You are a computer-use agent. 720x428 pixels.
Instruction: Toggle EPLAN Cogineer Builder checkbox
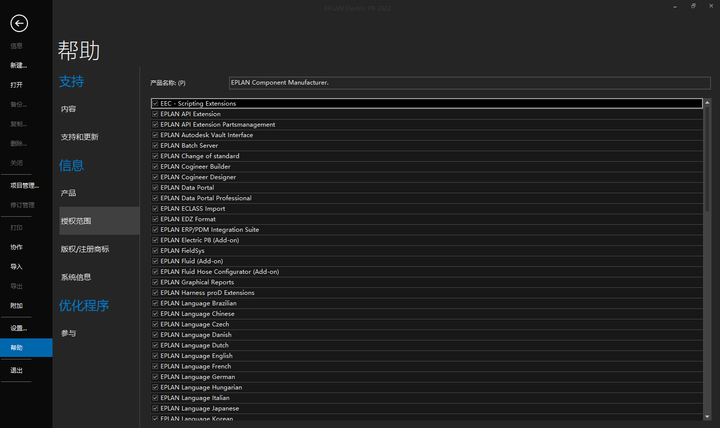(155, 167)
